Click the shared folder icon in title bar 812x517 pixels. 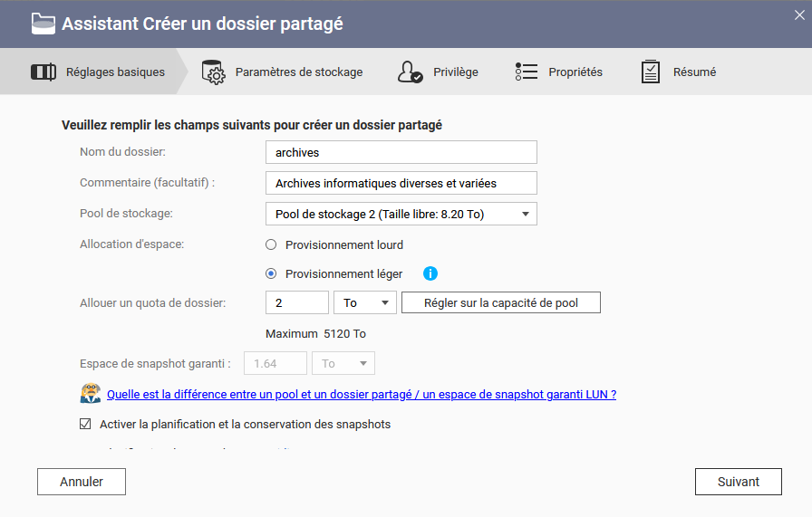tap(43, 24)
